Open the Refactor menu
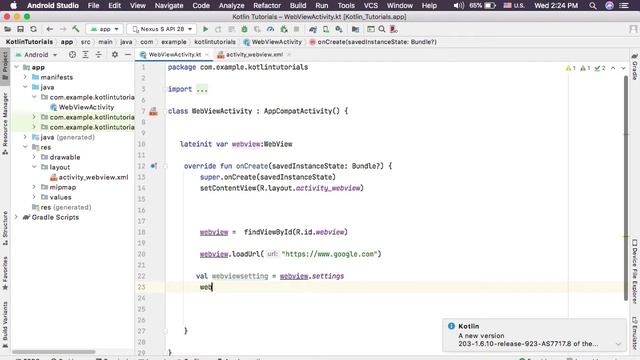Image resolution: width=640 pixels, height=360 pixels. point(267,5)
